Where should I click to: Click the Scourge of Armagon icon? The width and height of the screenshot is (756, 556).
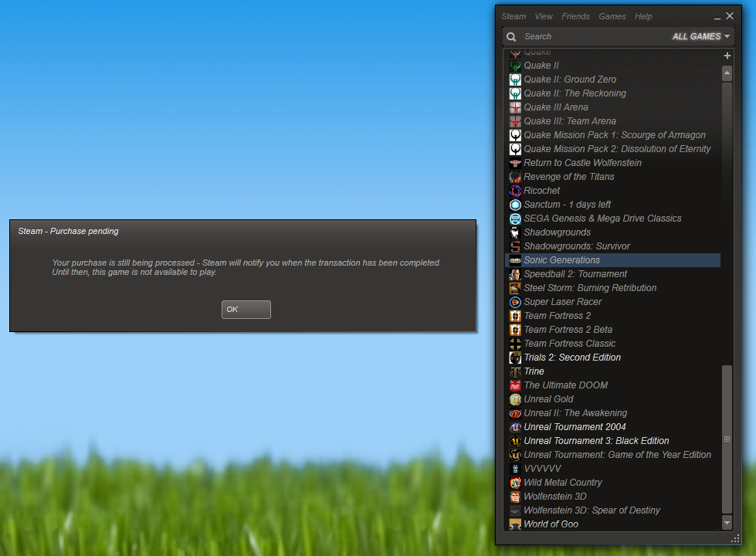tap(515, 135)
